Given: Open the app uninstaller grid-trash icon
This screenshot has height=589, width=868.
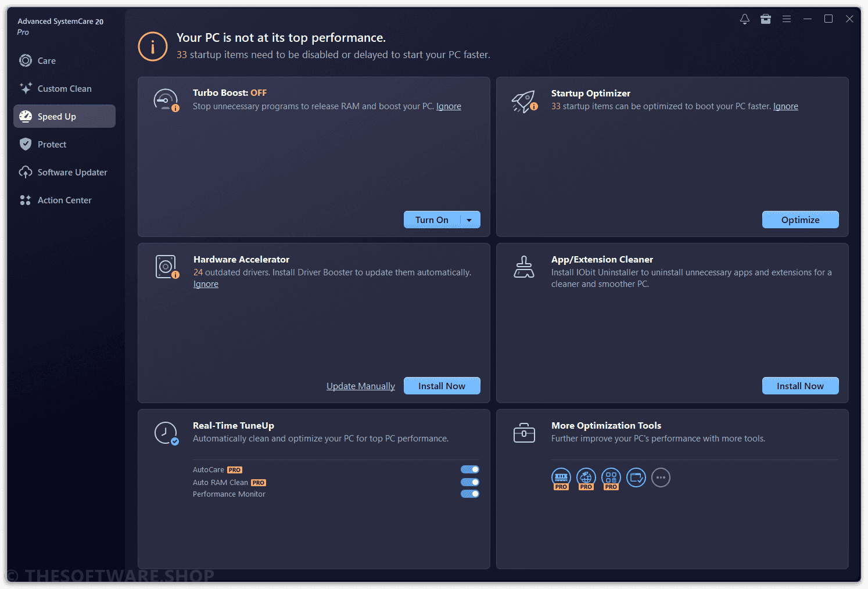Looking at the screenshot, I should click(611, 478).
